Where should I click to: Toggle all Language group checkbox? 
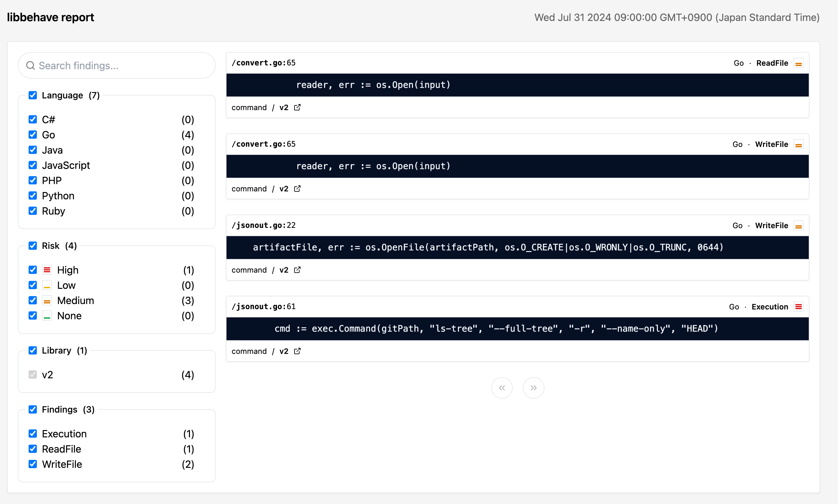coord(33,96)
